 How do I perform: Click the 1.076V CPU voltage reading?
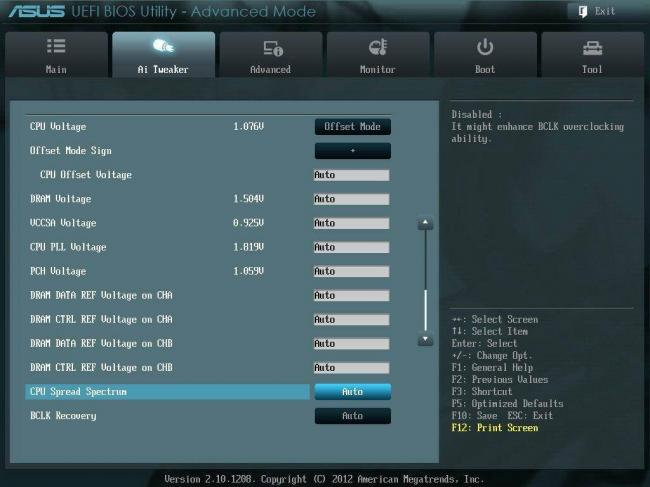click(248, 126)
